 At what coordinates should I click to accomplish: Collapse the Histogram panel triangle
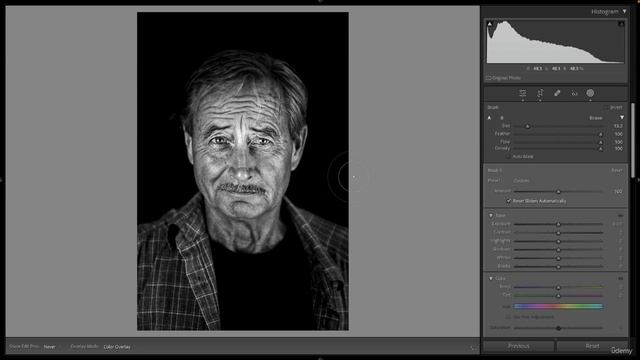[x=624, y=12]
